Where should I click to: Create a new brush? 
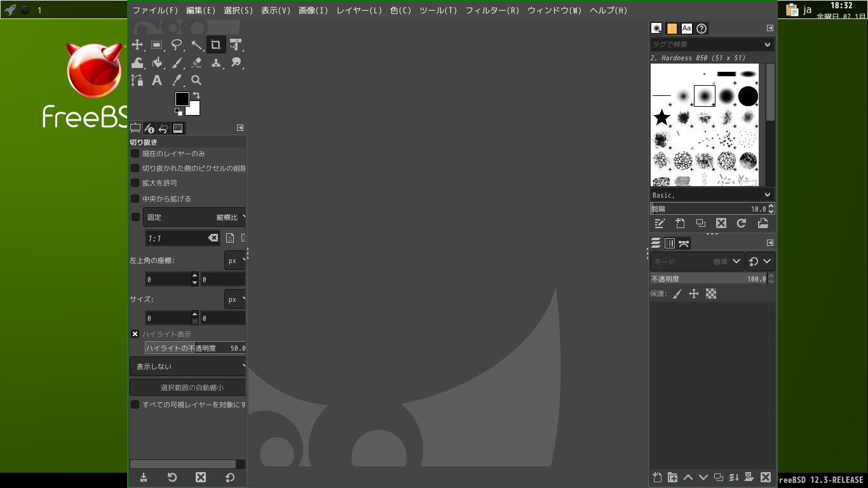680,223
